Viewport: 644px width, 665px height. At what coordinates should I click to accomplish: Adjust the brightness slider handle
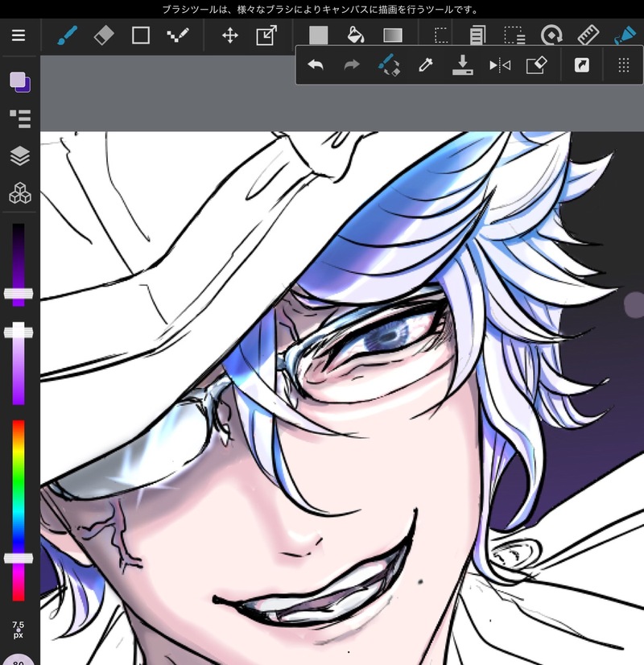pos(19,294)
